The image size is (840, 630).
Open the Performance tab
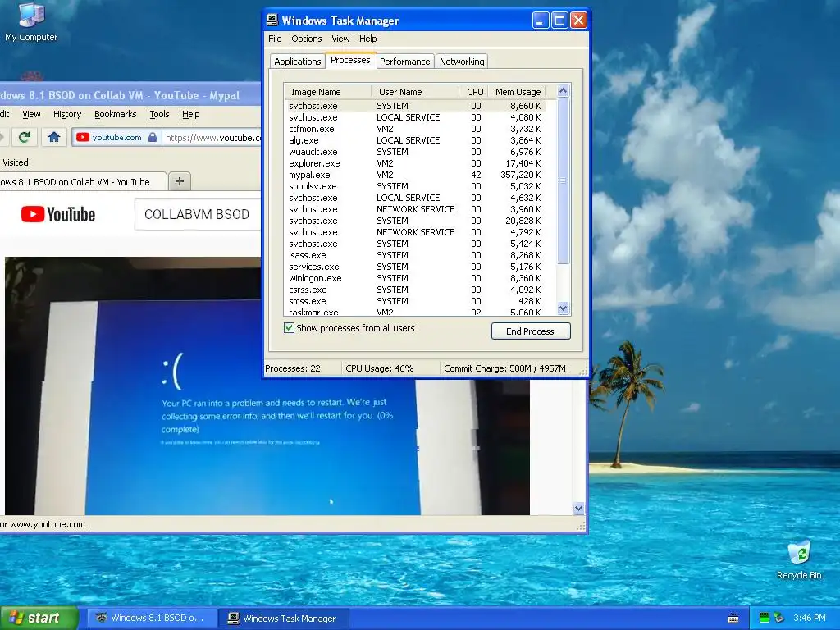point(404,62)
